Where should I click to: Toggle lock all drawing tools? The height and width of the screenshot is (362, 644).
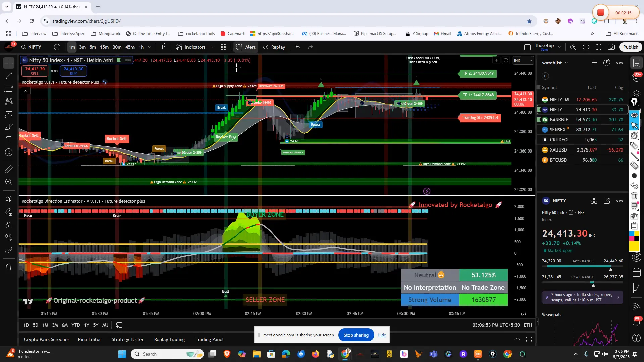coord(9,225)
